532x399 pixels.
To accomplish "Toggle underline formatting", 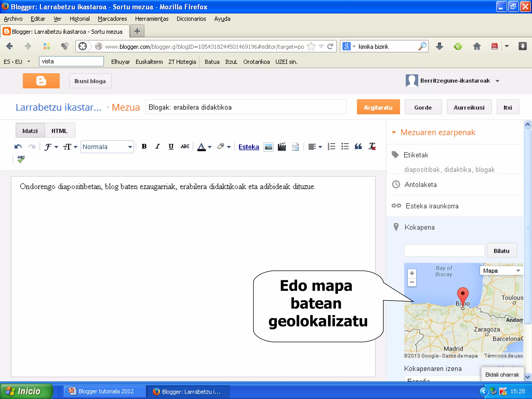I will tap(171, 147).
